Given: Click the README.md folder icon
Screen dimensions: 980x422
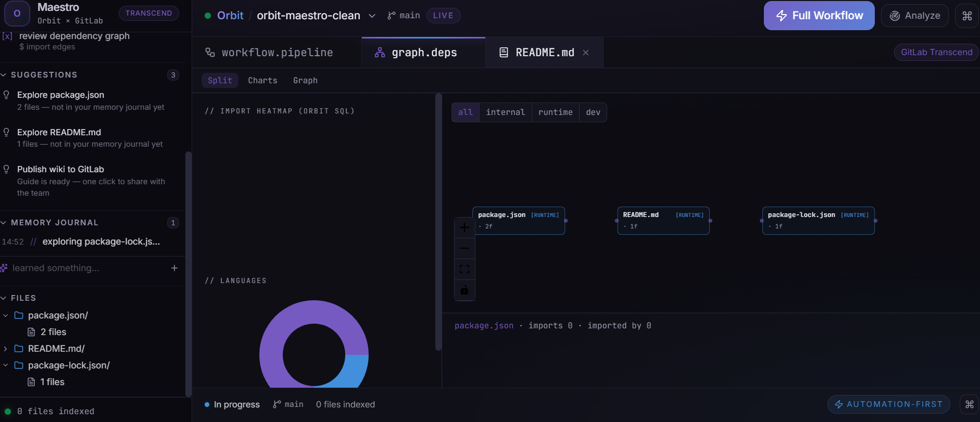Looking at the screenshot, I should click(x=19, y=349).
